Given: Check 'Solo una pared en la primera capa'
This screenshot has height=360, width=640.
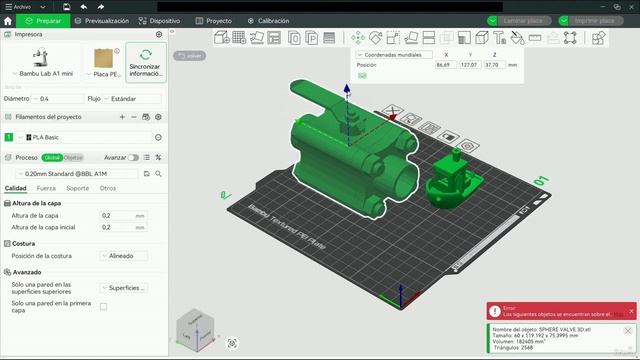Looking at the screenshot, I should (x=104, y=307).
